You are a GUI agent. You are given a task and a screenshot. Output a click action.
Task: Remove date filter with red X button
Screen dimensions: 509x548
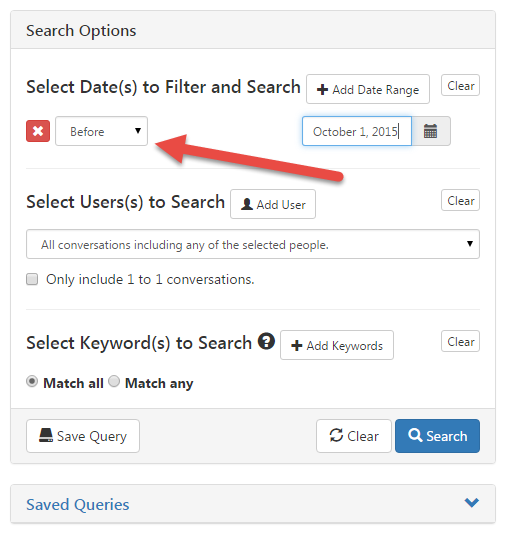[x=38, y=131]
